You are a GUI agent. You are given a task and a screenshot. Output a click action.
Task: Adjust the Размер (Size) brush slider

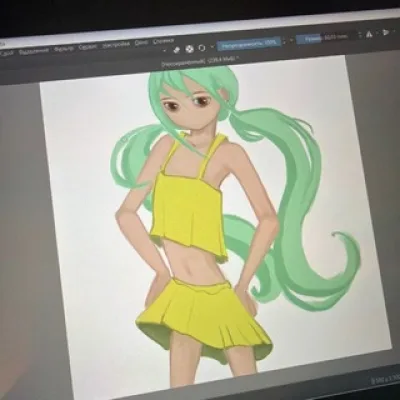click(327, 37)
